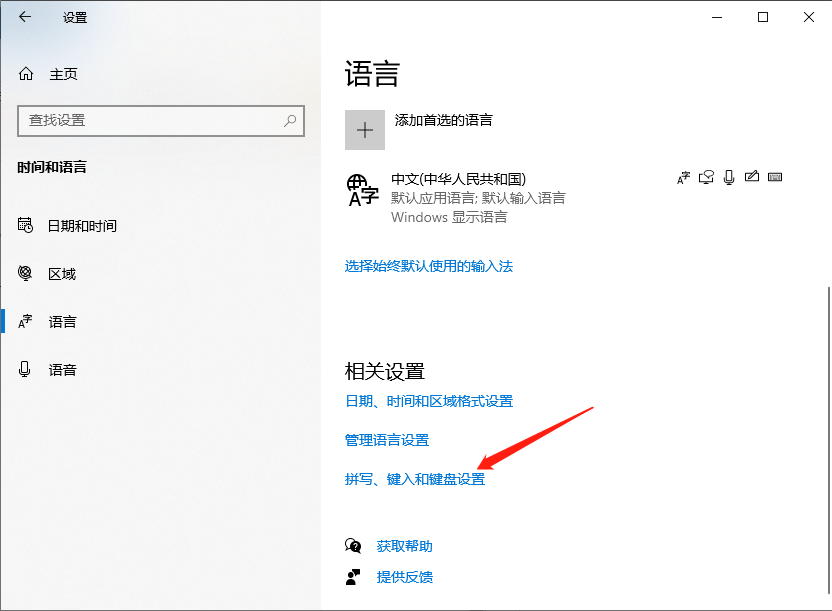Switch to the 语音 section
Viewport: 832px width, 611px height.
point(62,369)
